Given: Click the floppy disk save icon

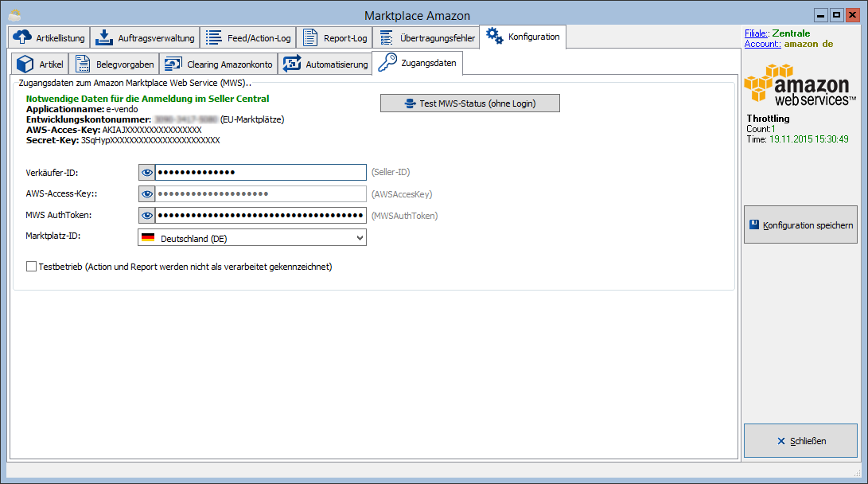Looking at the screenshot, I should click(x=754, y=224).
